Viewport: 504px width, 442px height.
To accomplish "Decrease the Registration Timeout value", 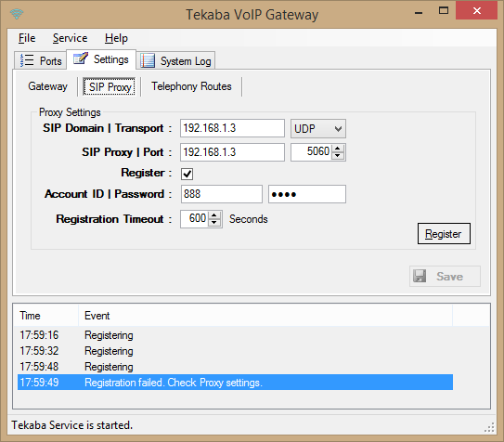I will (214, 223).
